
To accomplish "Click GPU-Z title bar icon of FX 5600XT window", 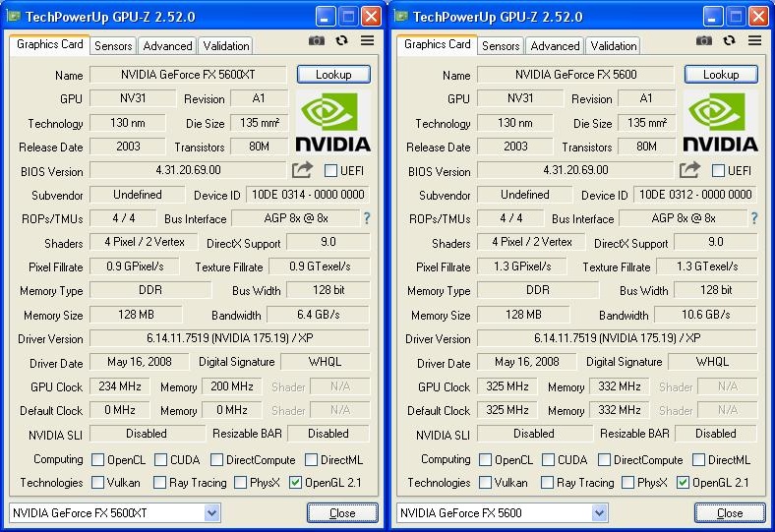I will [x=14, y=17].
